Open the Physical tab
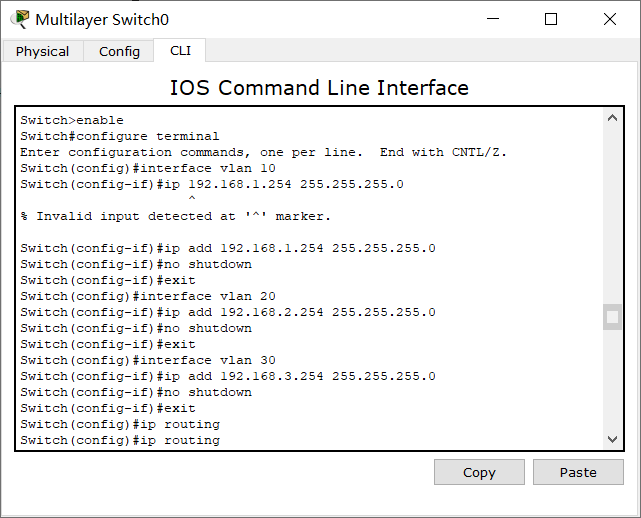The height and width of the screenshot is (518, 641). pos(43,52)
